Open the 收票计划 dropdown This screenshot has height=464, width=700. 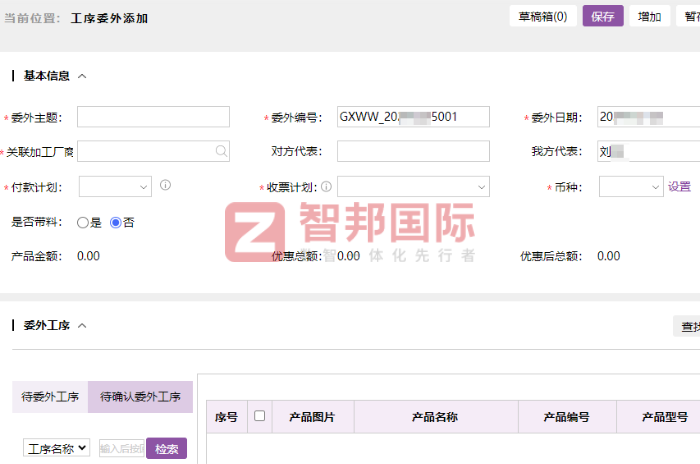(413, 186)
